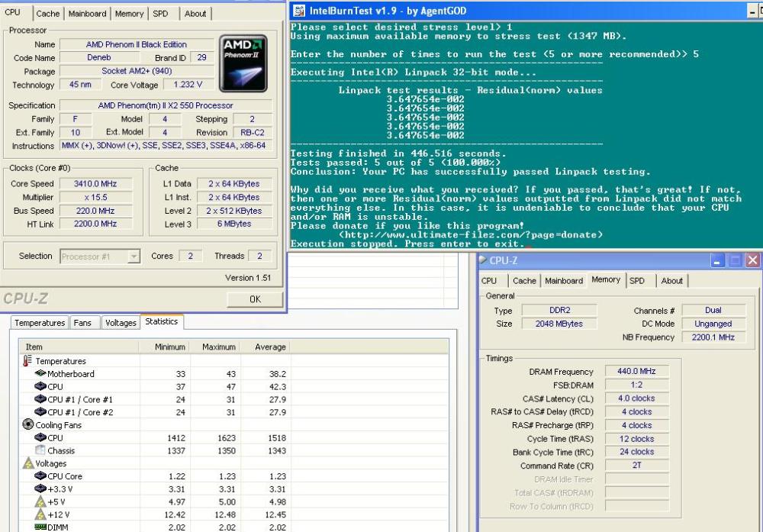Click the CPU #1 / Core #2 icon
Viewport: 763px width, 532px height.
pyautogui.click(x=40, y=411)
